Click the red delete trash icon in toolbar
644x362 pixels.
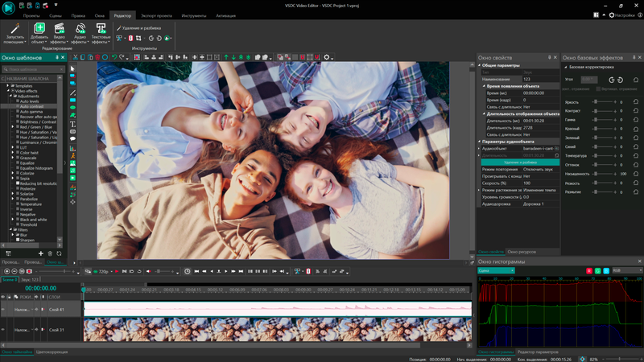[x=96, y=57]
